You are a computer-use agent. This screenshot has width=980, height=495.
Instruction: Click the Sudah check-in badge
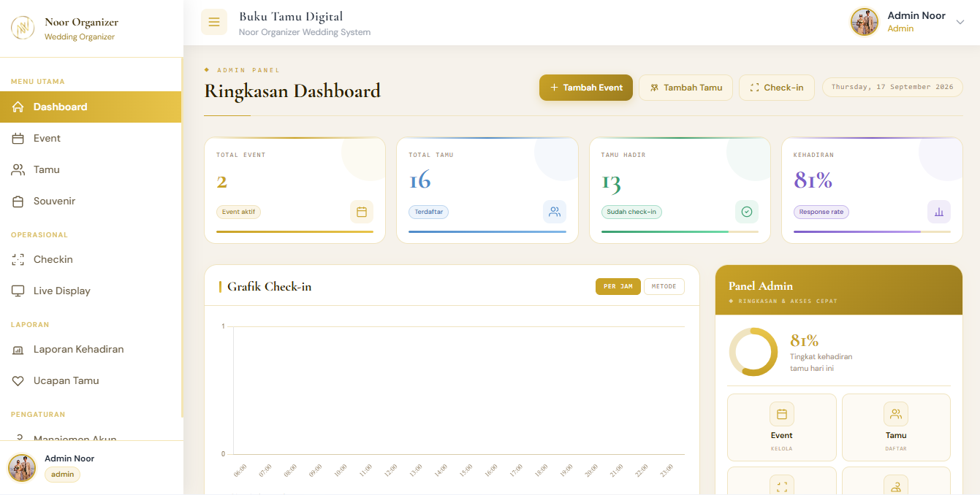coord(631,212)
